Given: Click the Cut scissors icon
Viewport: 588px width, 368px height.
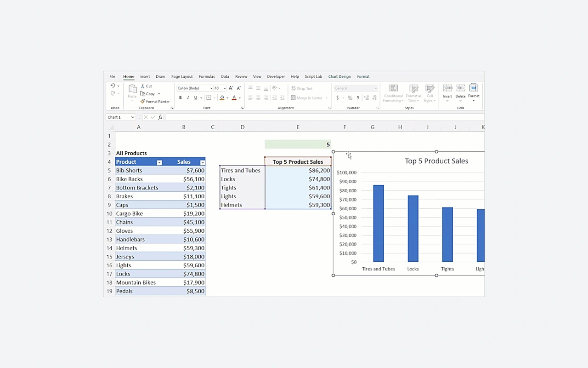Looking at the screenshot, I should 143,86.
